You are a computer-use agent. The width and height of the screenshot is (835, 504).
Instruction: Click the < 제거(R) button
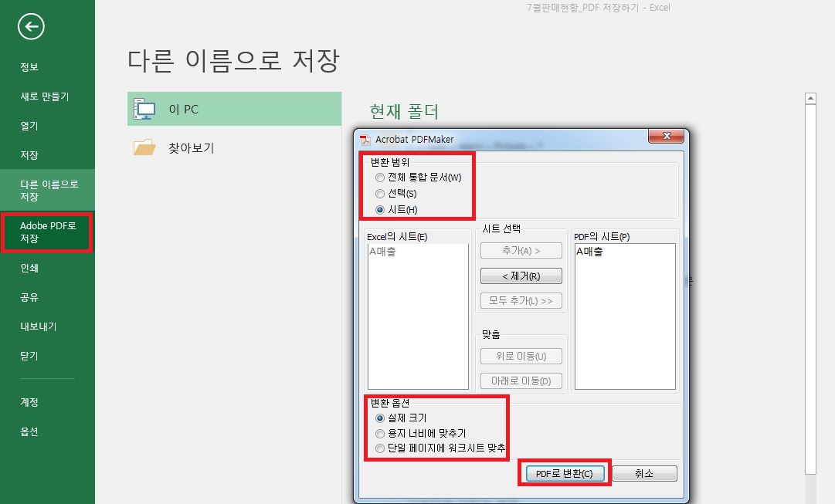pos(521,276)
